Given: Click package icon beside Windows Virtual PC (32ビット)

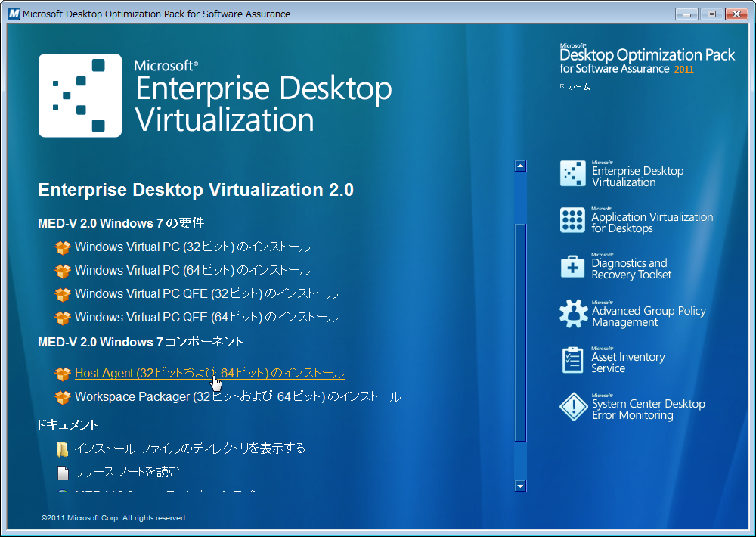Looking at the screenshot, I should pos(63,247).
